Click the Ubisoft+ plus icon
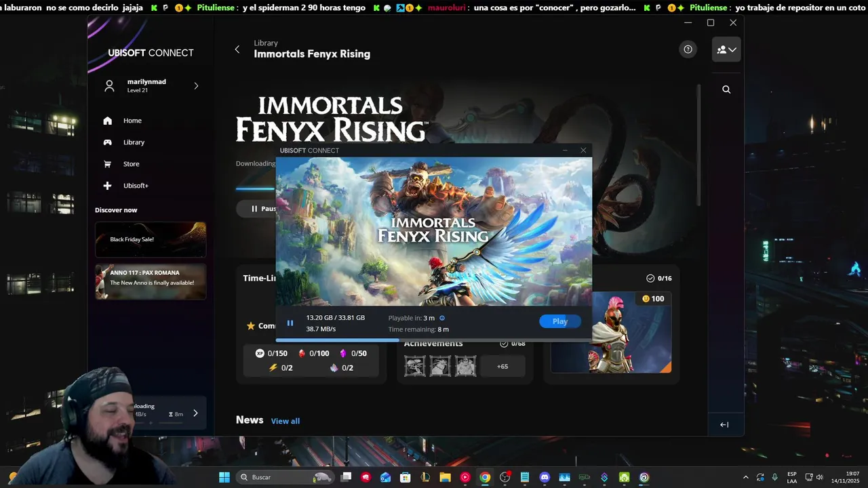 tap(107, 186)
